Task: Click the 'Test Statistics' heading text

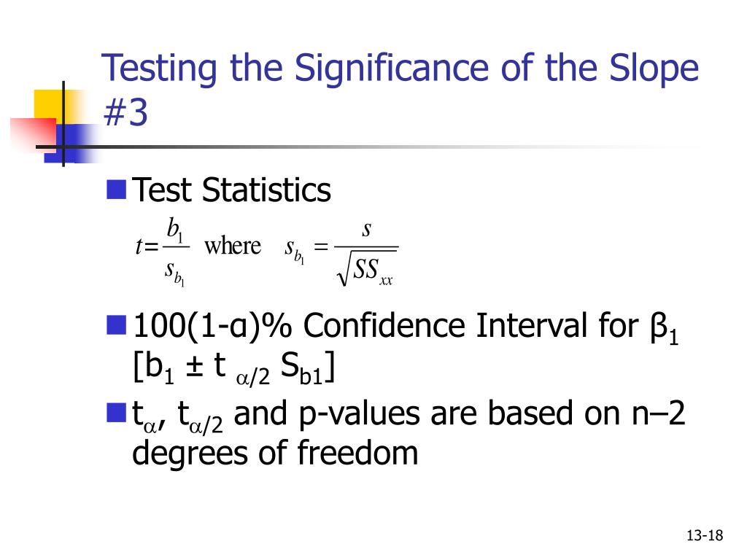Action: 231,190
